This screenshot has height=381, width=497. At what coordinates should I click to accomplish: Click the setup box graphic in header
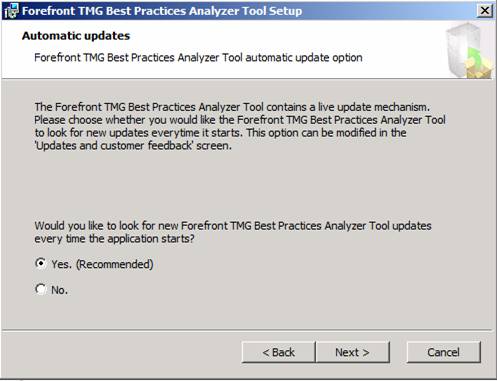(469, 51)
